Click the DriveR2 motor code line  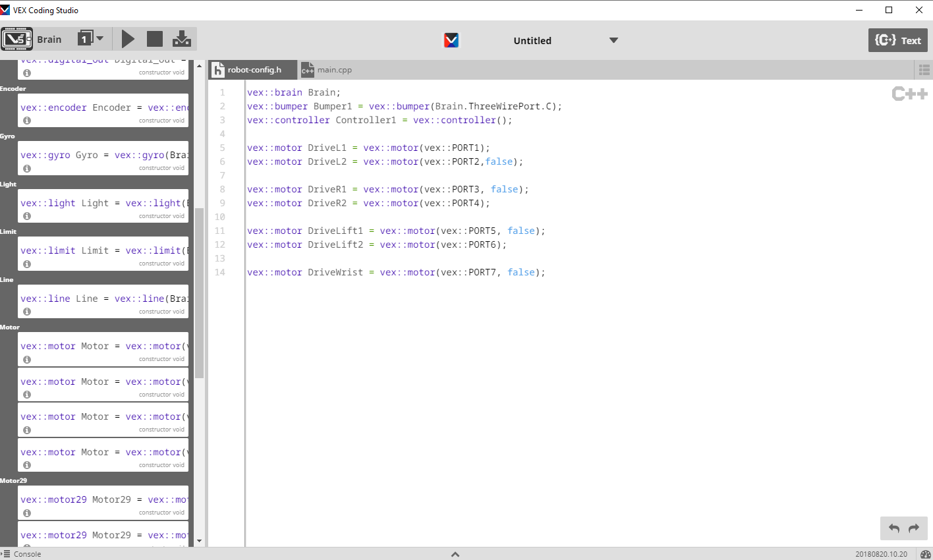(x=368, y=204)
